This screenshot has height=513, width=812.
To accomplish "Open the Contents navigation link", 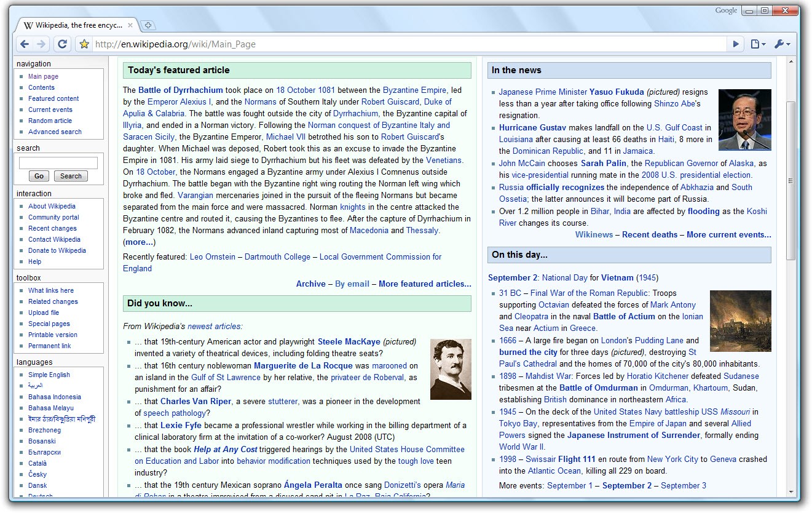I will point(41,87).
